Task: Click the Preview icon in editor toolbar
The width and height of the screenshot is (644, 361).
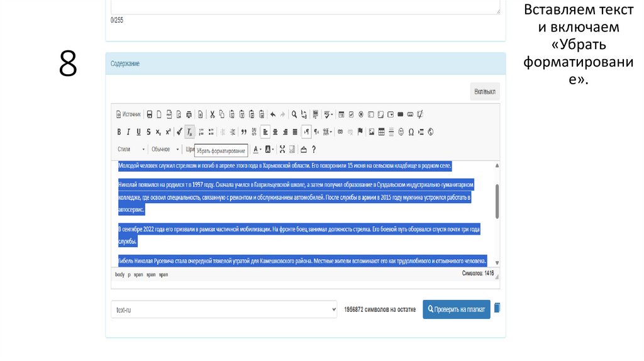Action: 179,114
